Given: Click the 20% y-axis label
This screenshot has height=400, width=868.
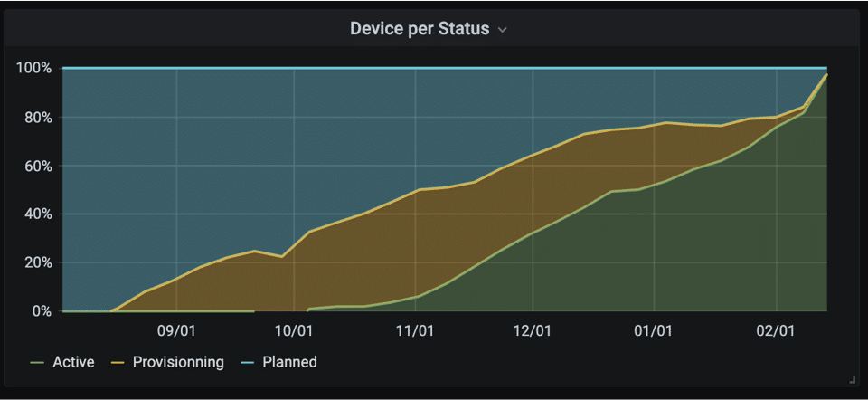Looking at the screenshot, I should (38, 262).
